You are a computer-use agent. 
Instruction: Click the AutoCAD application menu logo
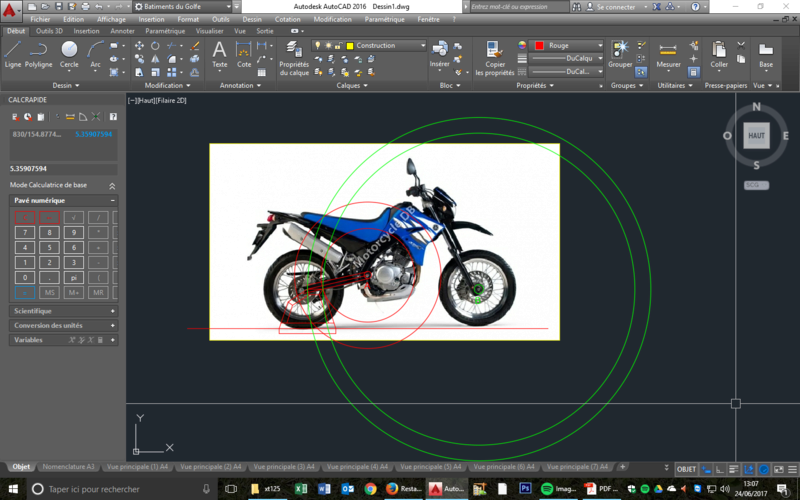point(10,9)
